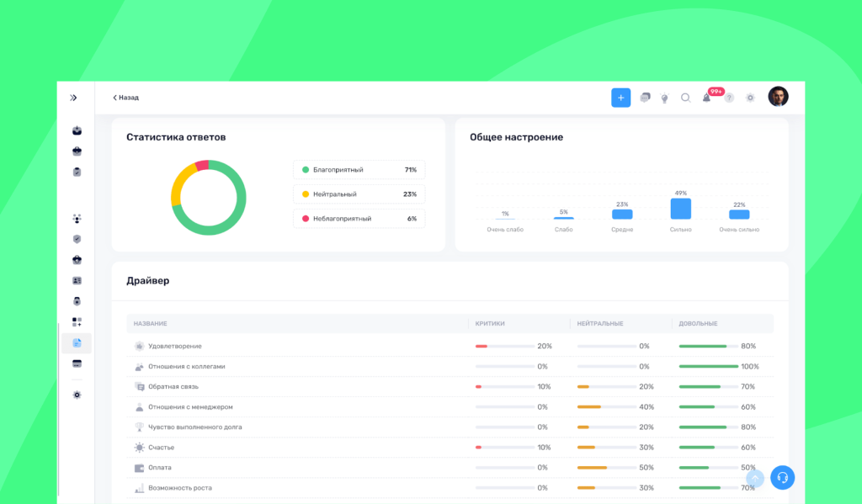Click the blue plus add button
The width and height of the screenshot is (862, 504).
point(620,98)
